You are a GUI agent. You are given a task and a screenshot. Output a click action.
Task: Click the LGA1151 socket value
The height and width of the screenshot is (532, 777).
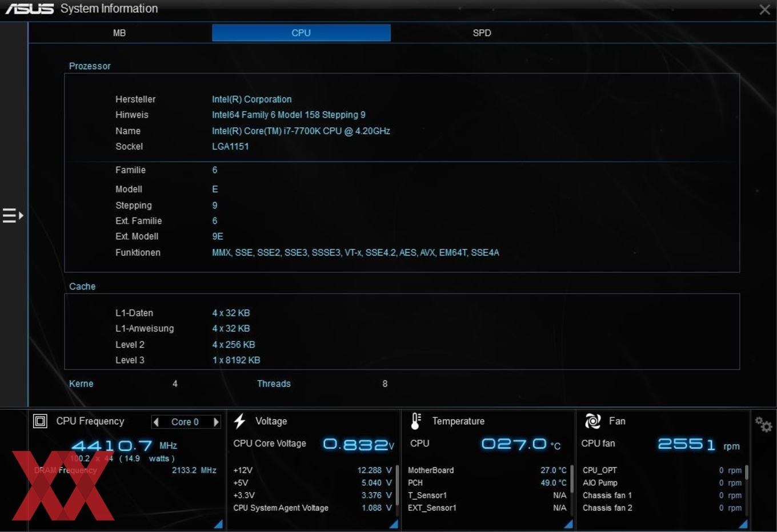pos(230,146)
